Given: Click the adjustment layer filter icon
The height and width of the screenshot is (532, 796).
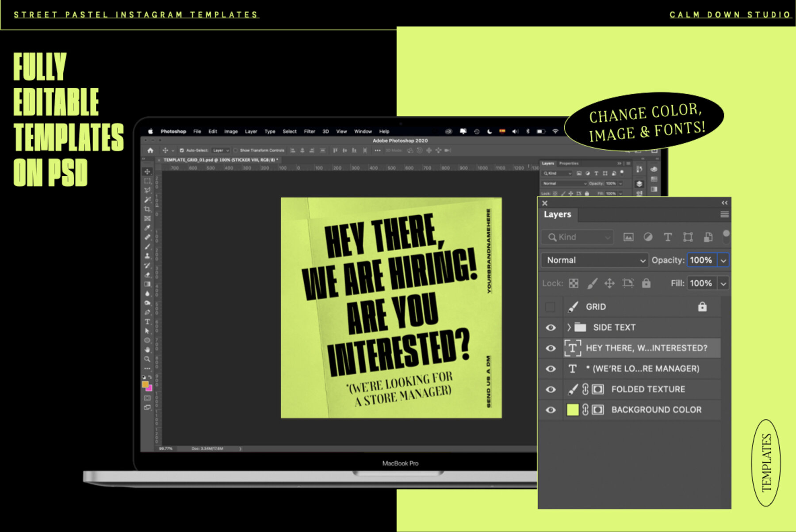Looking at the screenshot, I should click(648, 237).
